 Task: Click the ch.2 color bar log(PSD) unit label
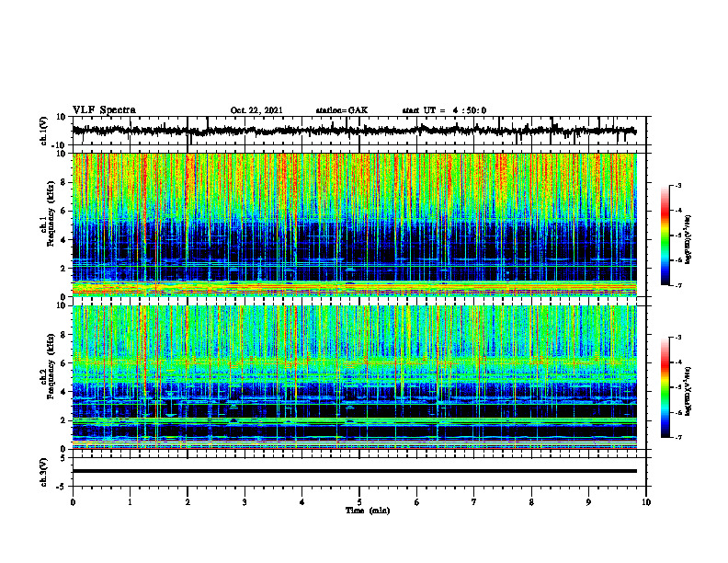[688, 391]
